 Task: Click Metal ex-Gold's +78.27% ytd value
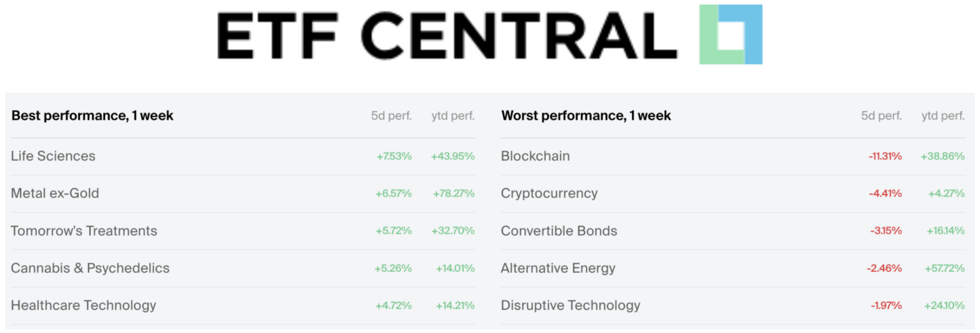(454, 193)
